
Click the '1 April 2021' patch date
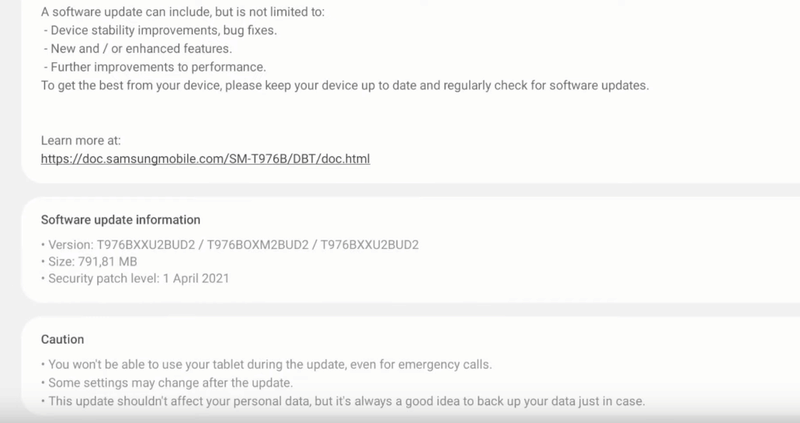(x=193, y=278)
